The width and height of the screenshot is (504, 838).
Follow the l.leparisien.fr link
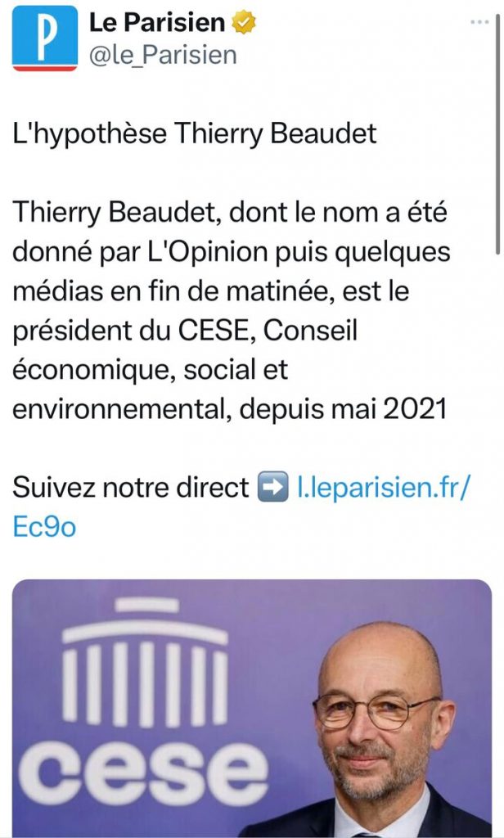click(383, 488)
